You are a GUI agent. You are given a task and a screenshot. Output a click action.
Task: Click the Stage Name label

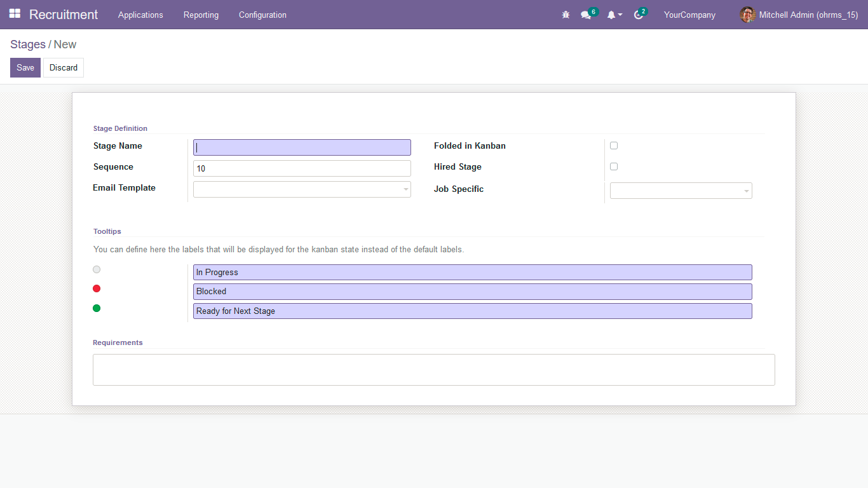point(118,146)
